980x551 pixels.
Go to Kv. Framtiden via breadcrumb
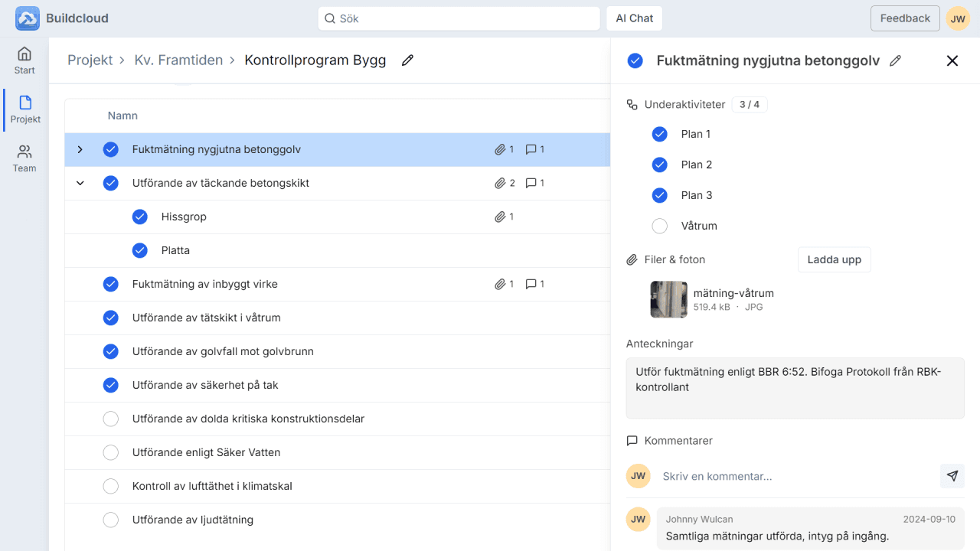[178, 60]
